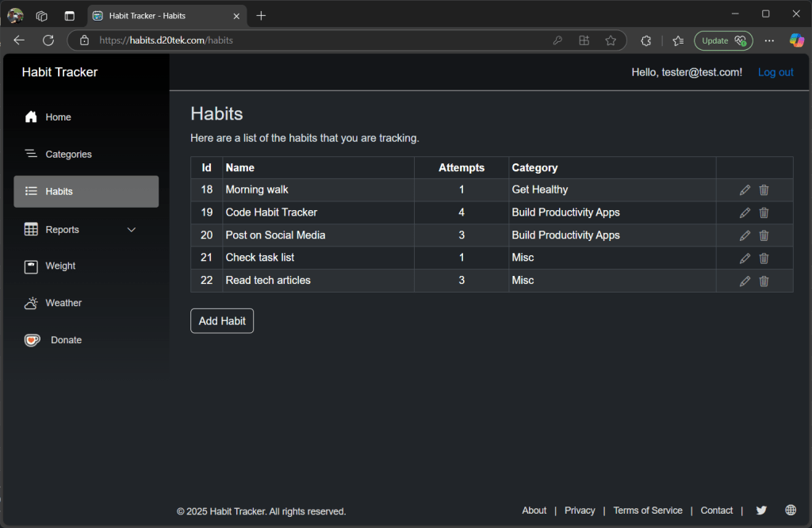Delete the Code Habit Tracker habit
Viewport: 812px width, 528px height.
click(x=764, y=212)
